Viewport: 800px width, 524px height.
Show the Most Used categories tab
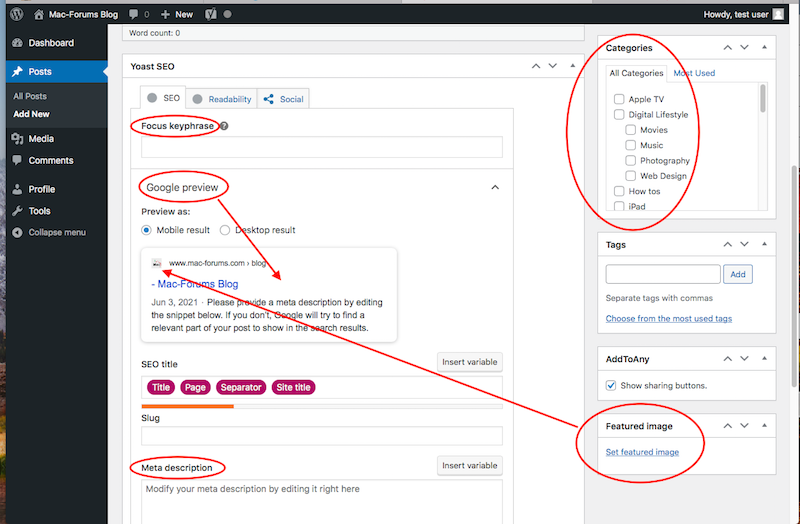(x=694, y=73)
